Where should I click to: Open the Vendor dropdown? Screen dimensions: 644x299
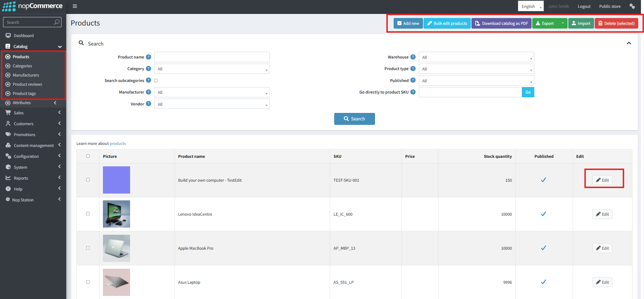[212, 104]
